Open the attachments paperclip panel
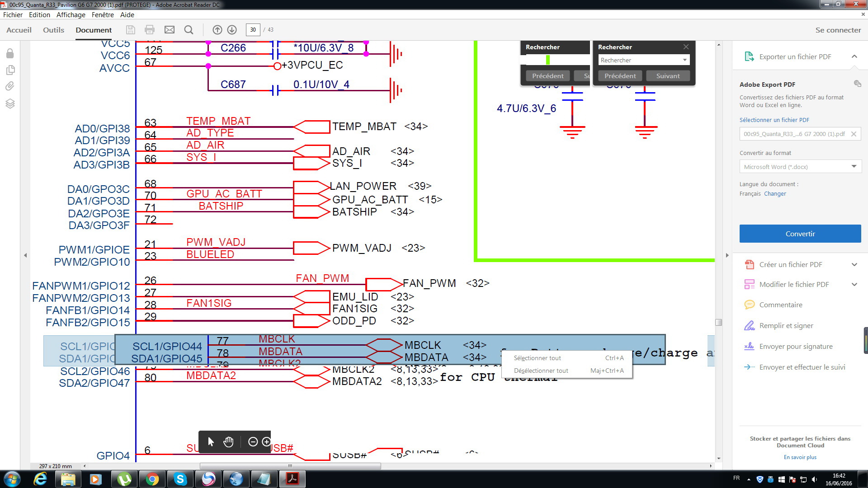Screen dimensions: 868x488 (x=10, y=86)
